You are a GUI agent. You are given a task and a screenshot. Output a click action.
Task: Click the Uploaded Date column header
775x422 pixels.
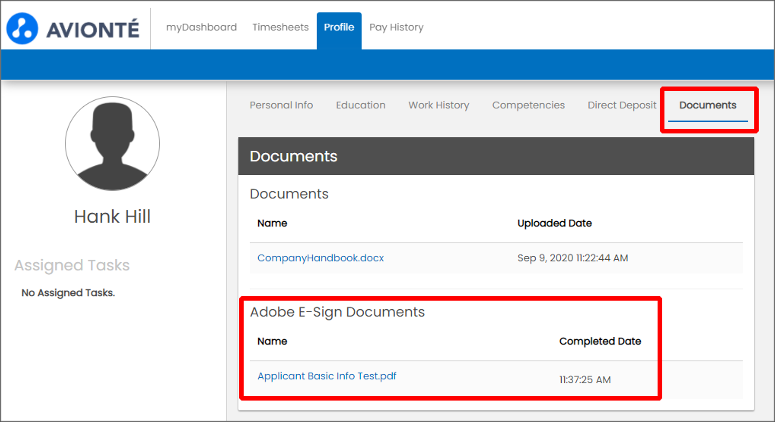click(554, 223)
